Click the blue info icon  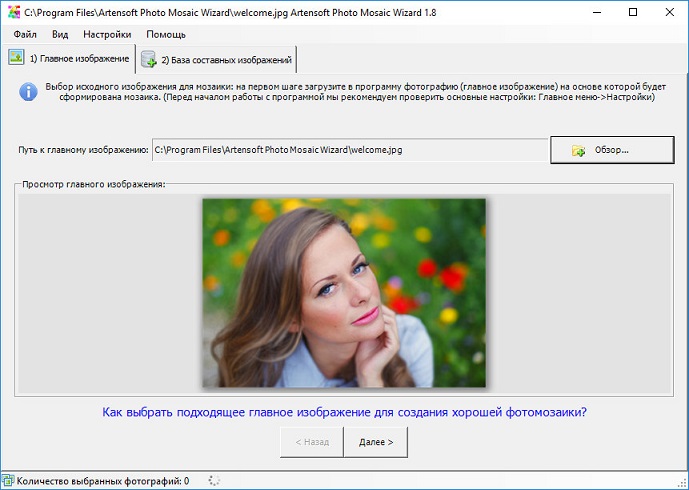click(x=28, y=92)
